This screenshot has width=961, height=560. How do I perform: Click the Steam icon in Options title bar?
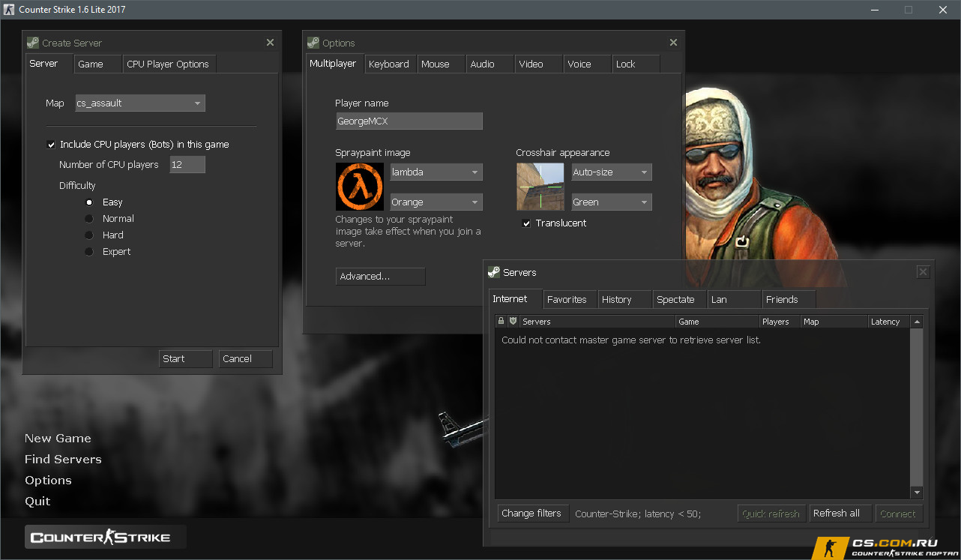click(313, 43)
